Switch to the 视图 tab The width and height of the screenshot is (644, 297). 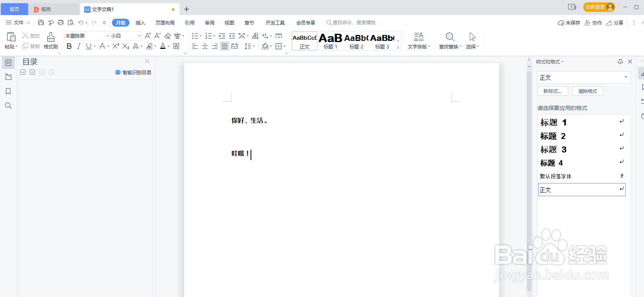click(x=229, y=23)
